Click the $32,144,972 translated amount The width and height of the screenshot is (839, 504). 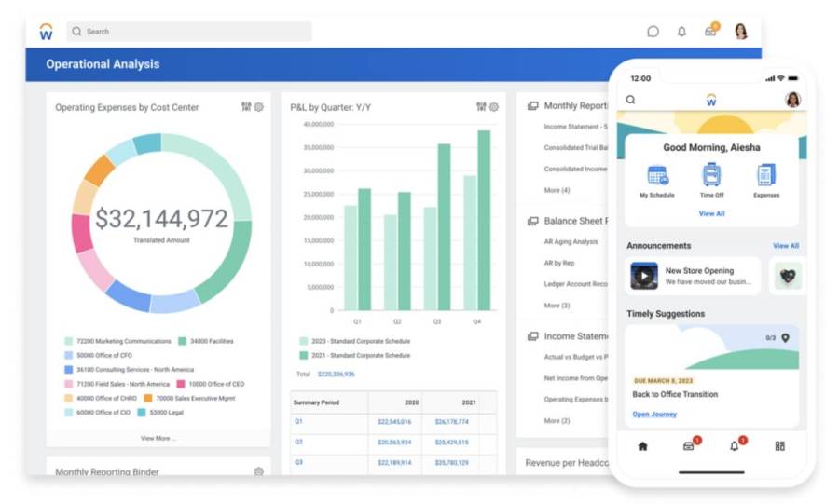click(161, 219)
